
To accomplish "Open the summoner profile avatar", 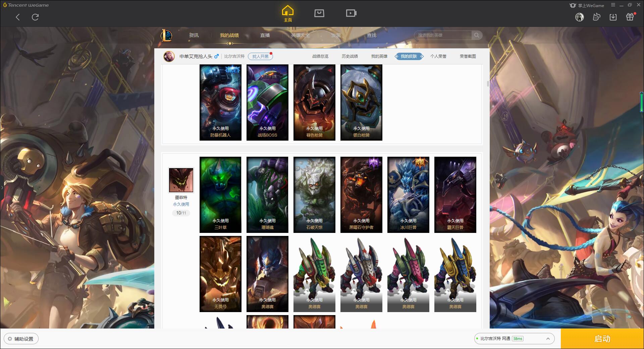I will tap(169, 56).
